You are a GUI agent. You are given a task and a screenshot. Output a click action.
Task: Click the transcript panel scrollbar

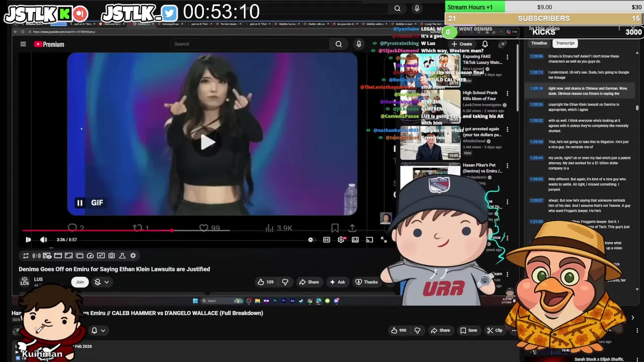coord(637,108)
